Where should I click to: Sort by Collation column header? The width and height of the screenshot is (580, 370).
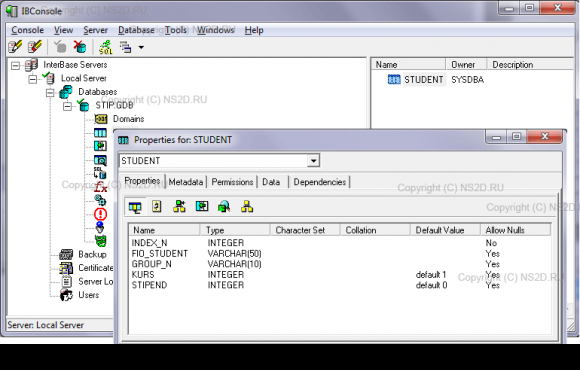click(x=375, y=230)
